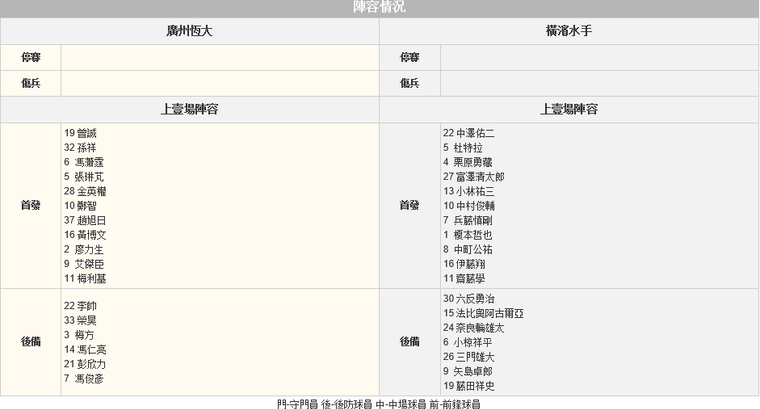Click on player 5 張琳芃
The image size is (760, 409).
click(x=84, y=176)
